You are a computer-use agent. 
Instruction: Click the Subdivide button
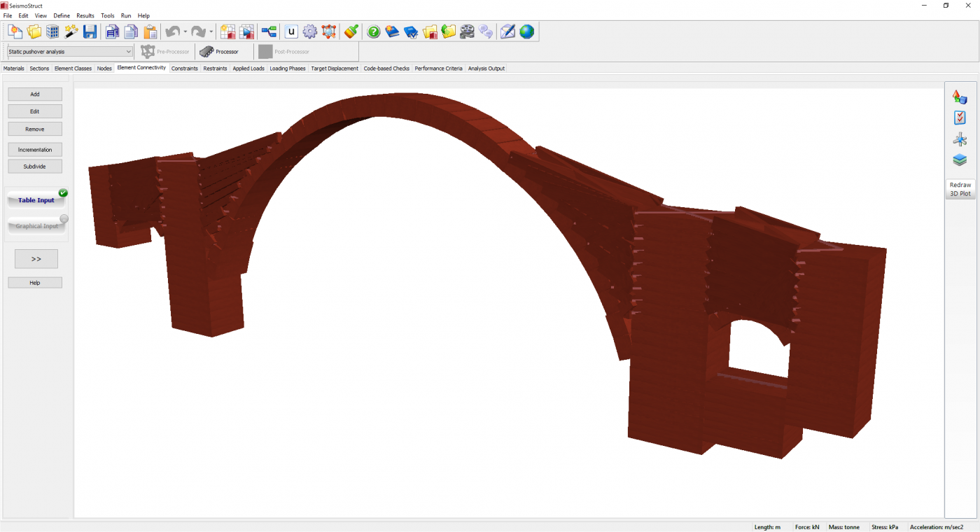(x=35, y=167)
